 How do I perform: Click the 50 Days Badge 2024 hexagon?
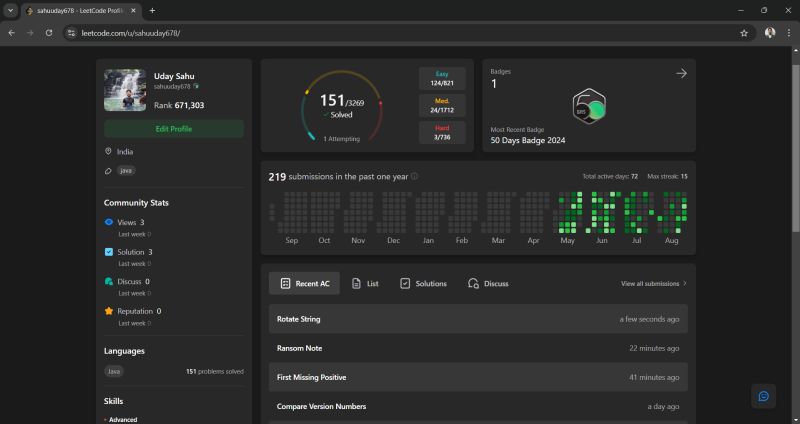[589, 107]
